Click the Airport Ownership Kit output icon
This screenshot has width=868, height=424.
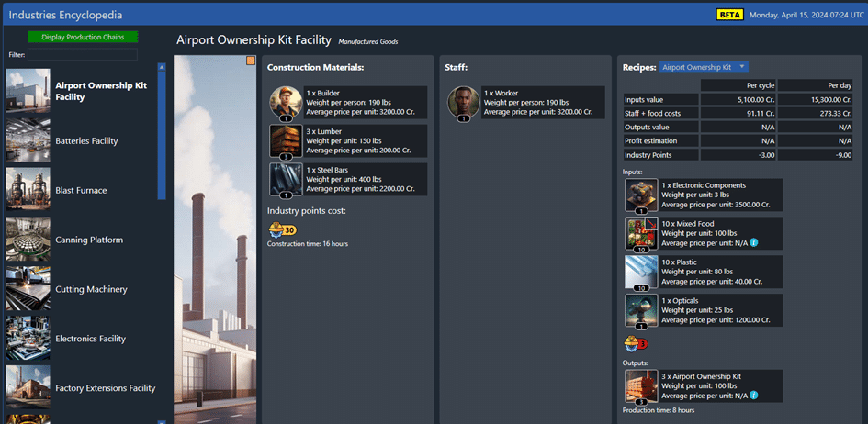(x=641, y=385)
